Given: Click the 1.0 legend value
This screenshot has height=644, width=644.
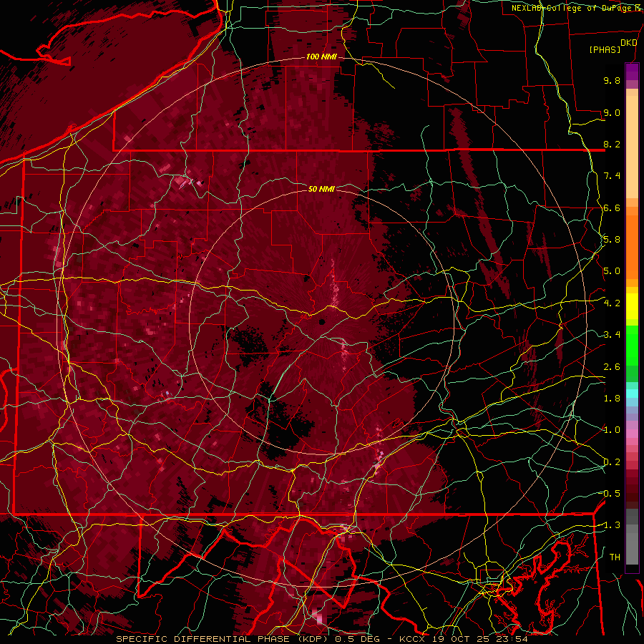Looking at the screenshot, I should (x=612, y=430).
